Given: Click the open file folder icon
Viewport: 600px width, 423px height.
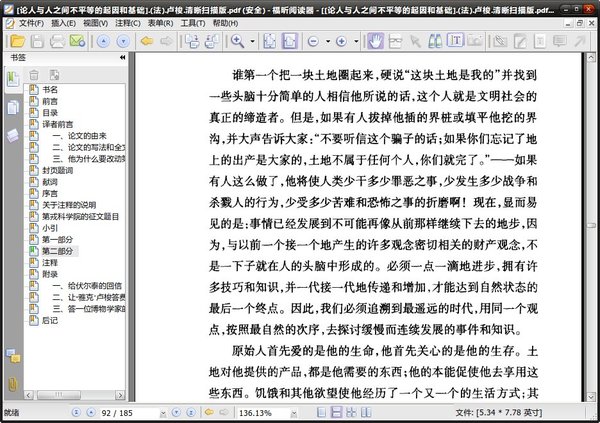Looking at the screenshot, I should 15,42.
